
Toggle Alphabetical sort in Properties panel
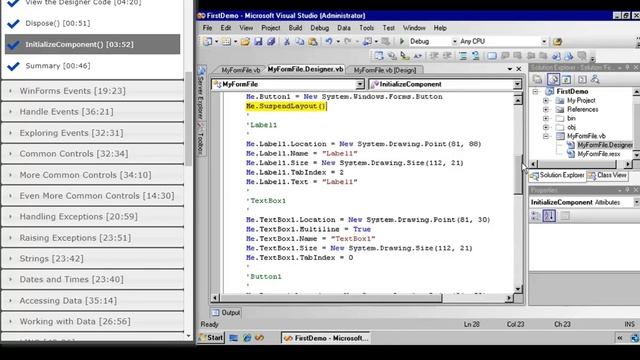[549, 216]
